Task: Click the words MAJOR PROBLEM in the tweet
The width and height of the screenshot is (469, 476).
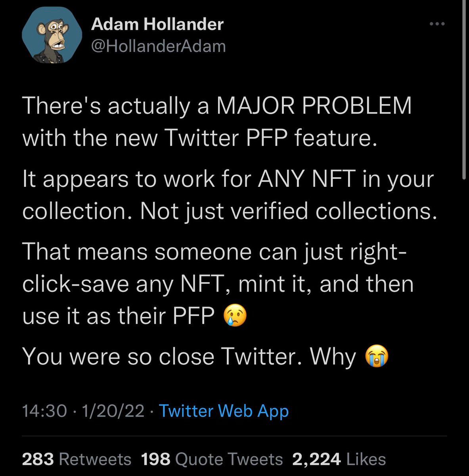Action: click(314, 106)
